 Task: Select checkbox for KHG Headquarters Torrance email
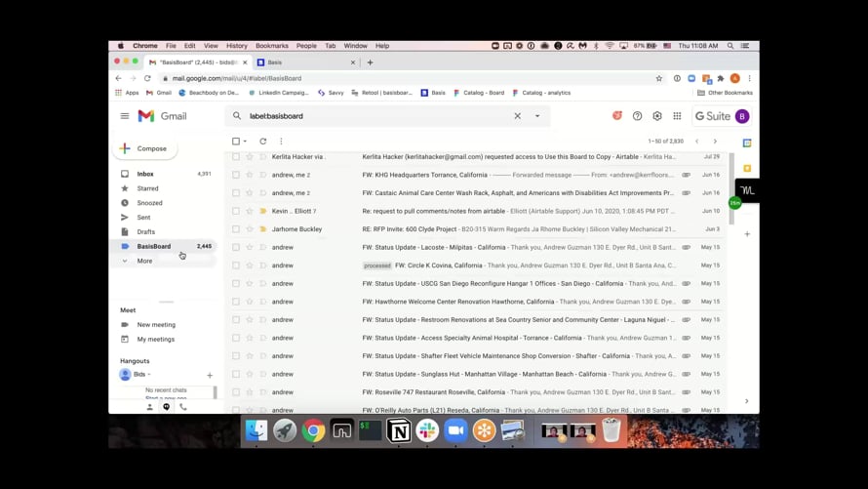[236, 175]
